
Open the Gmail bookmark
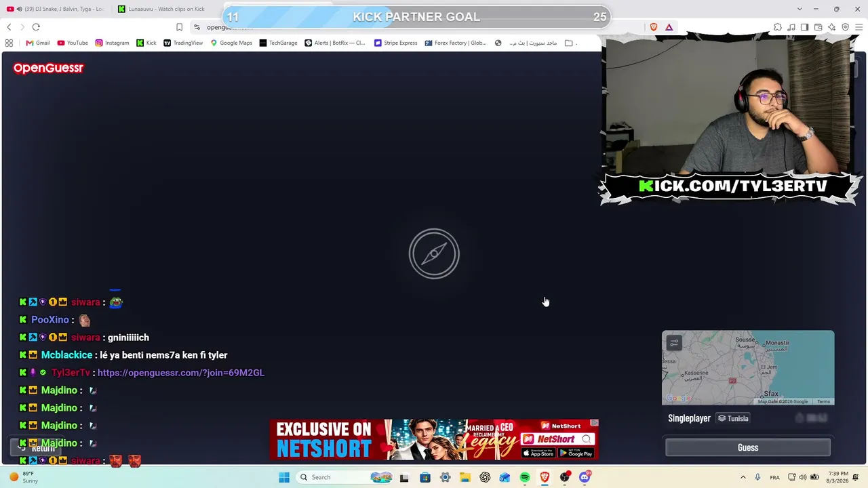tap(38, 43)
